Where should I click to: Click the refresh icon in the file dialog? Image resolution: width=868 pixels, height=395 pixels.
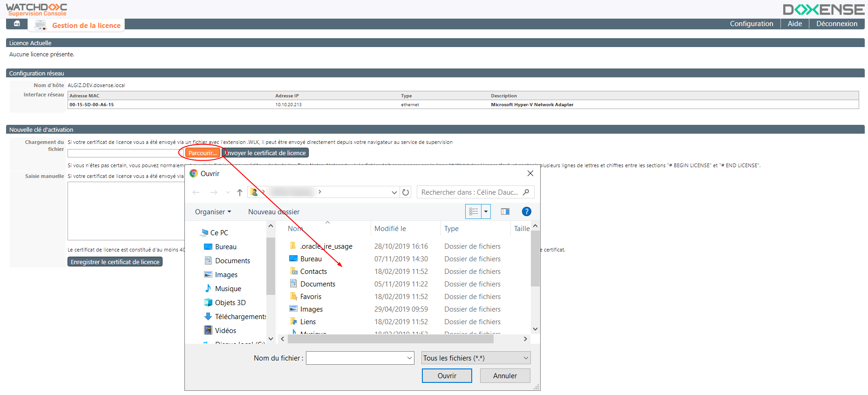pos(406,192)
